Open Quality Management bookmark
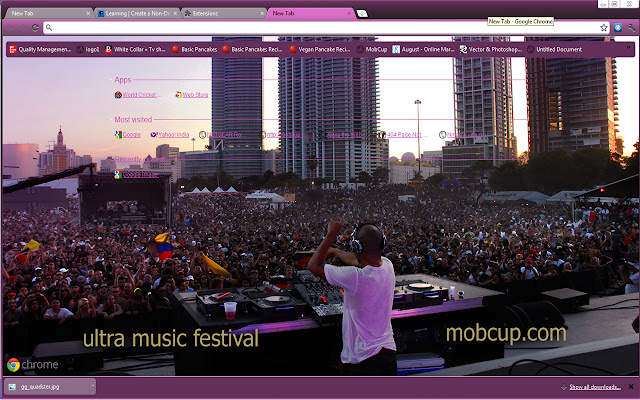The image size is (640, 400). [x=40, y=49]
